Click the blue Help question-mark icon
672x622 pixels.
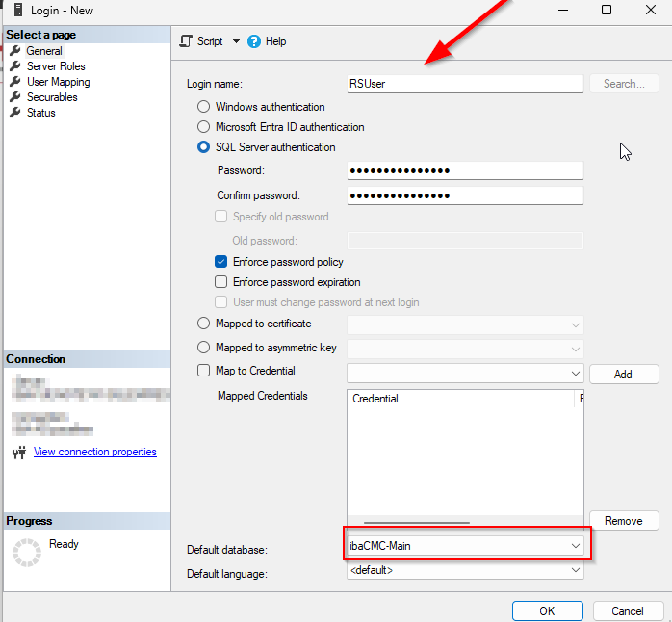[254, 41]
